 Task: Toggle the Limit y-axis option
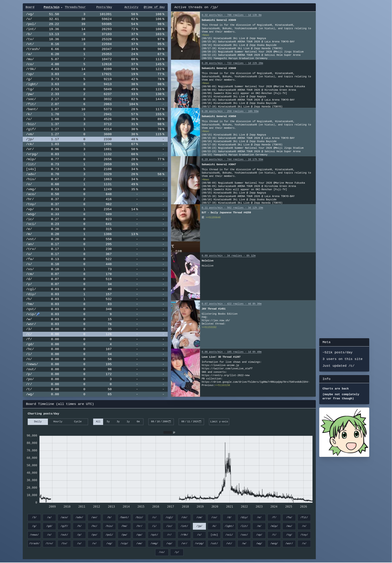coord(219,422)
